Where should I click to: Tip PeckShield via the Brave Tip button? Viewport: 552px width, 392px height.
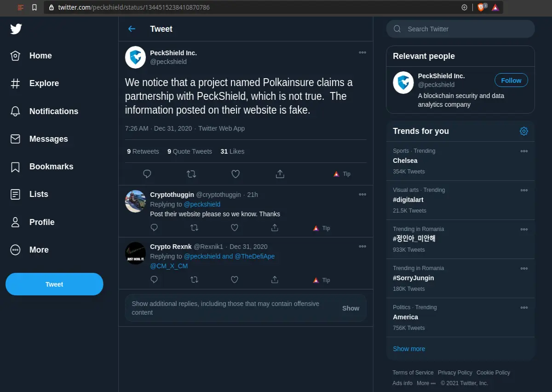(342, 174)
